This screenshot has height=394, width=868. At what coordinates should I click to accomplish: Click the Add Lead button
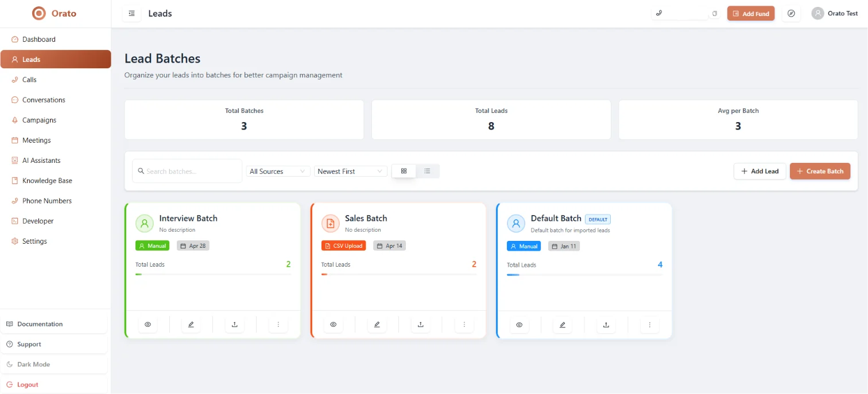coord(759,171)
